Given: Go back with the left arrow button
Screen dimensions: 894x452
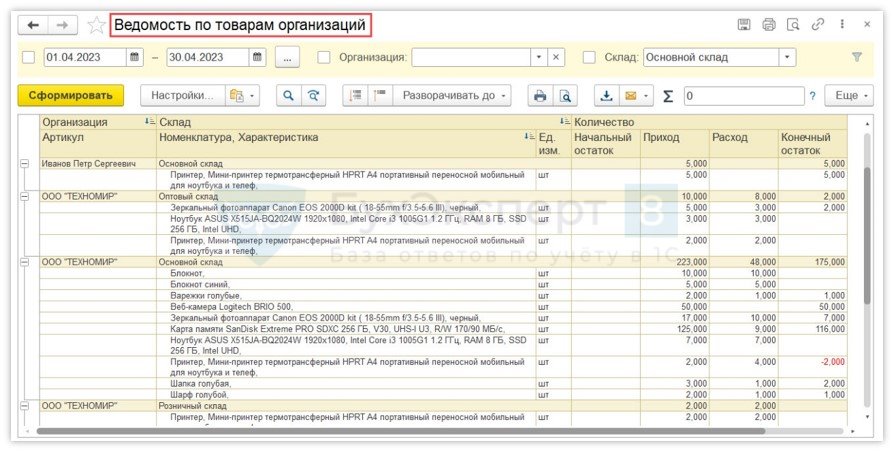Looking at the screenshot, I should [33, 25].
